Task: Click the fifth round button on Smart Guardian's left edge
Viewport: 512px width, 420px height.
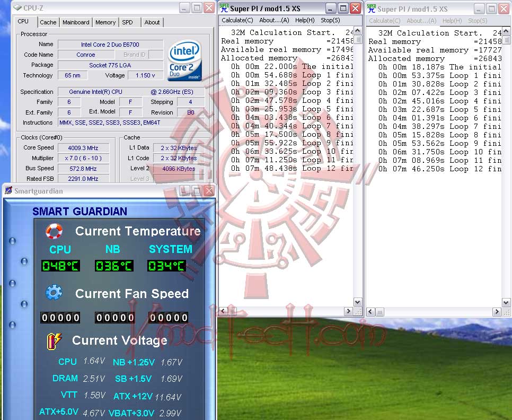Action: pos(12,325)
